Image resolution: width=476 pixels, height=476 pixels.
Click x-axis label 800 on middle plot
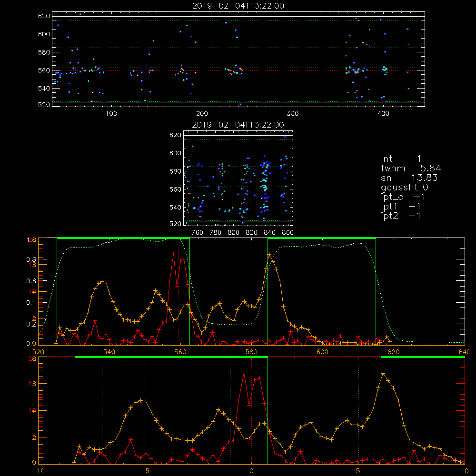233,233
